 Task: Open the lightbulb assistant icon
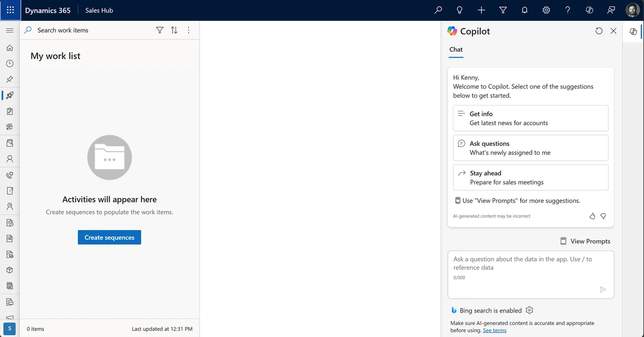[460, 10]
